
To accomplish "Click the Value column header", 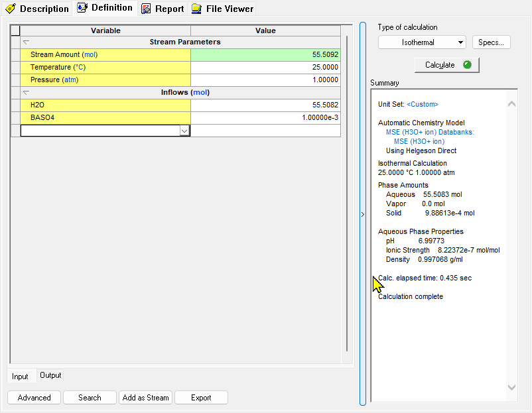I will pos(265,30).
